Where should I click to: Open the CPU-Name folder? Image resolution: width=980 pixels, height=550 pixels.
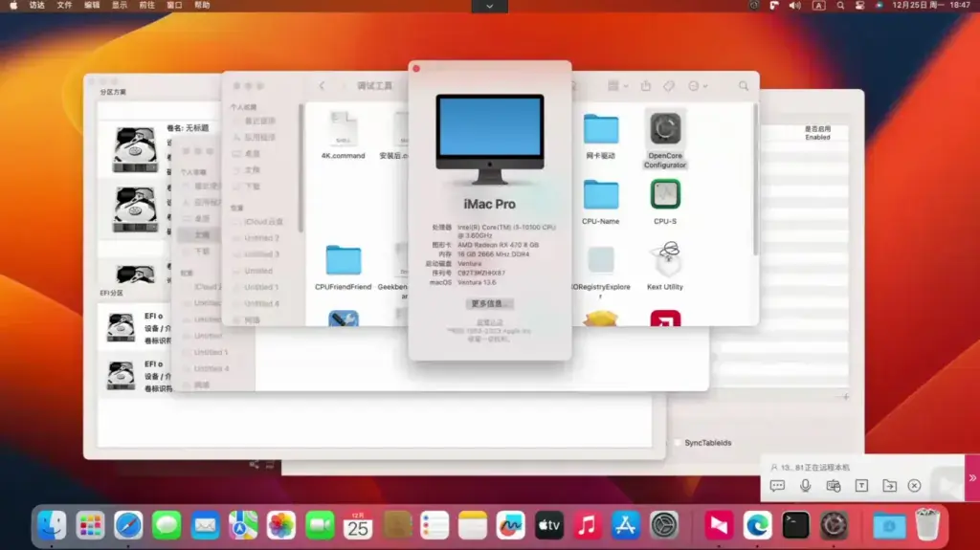click(601, 195)
